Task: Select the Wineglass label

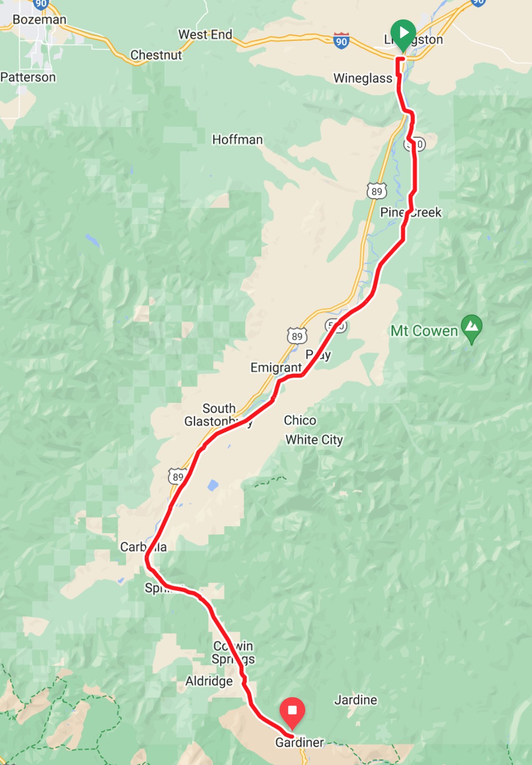Action: tap(363, 78)
